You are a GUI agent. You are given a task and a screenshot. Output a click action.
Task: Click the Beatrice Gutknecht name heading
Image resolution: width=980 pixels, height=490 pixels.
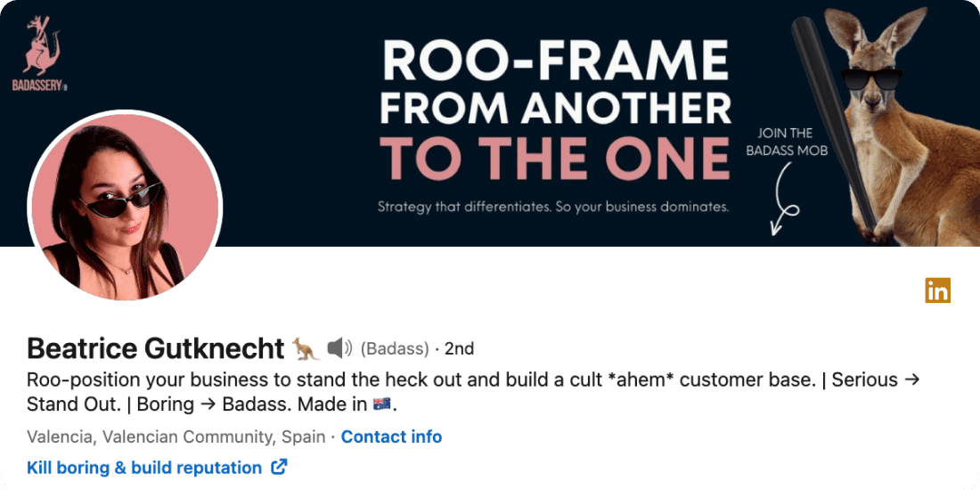(x=156, y=348)
